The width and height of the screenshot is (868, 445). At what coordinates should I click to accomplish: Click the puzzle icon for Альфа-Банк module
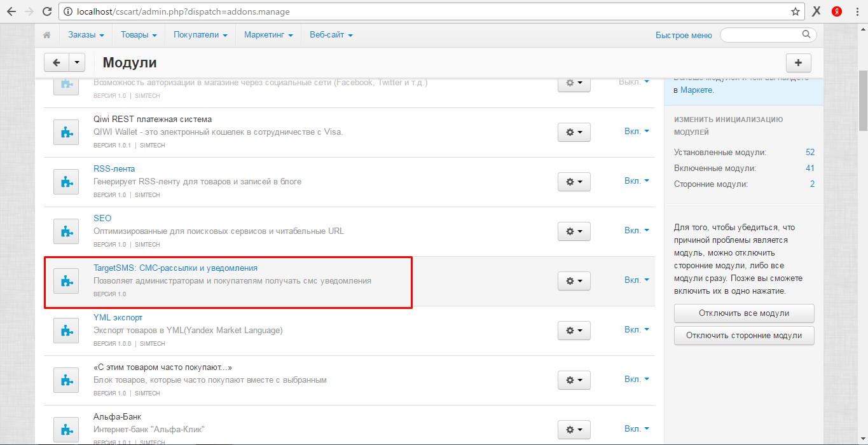pos(65,430)
